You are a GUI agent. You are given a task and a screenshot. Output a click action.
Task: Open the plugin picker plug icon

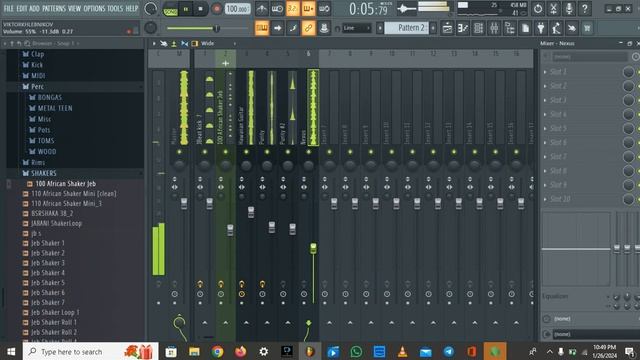click(541, 28)
